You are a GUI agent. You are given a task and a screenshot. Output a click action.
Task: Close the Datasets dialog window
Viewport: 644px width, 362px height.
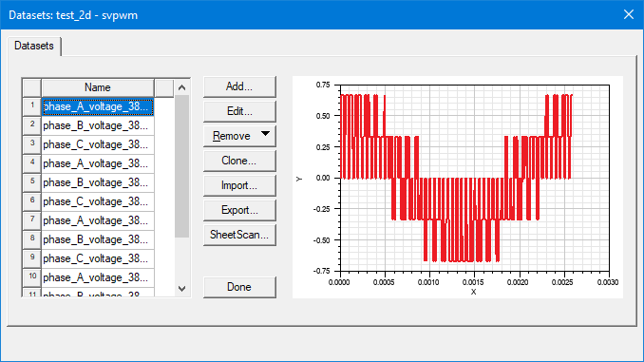(629, 14)
